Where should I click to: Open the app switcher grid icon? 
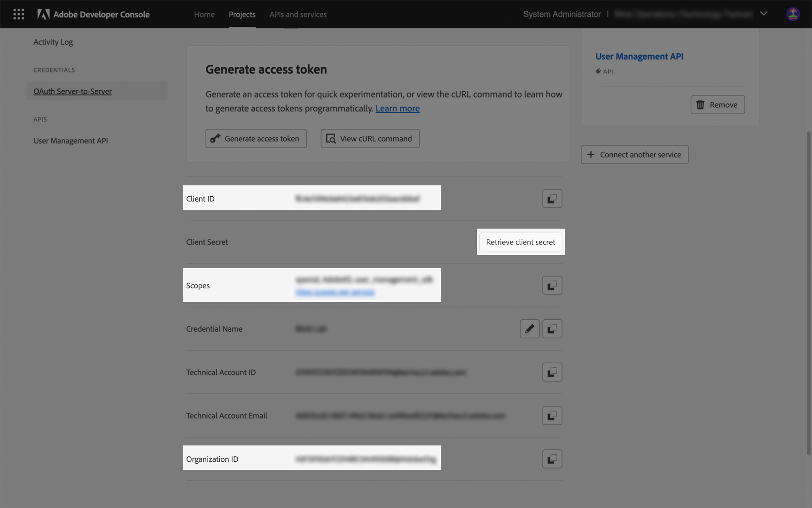(x=19, y=14)
